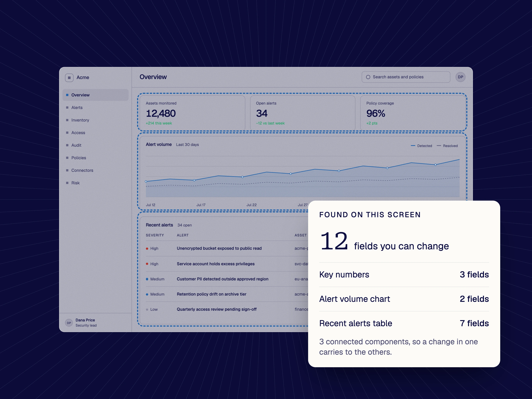Sort by the ALERT column header
532x399 pixels.
coord(183,235)
